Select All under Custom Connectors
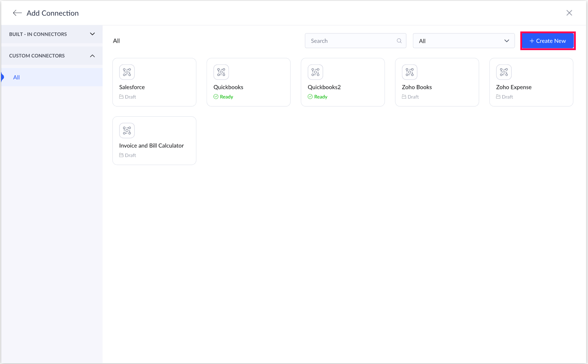The image size is (588, 364). tap(52, 77)
